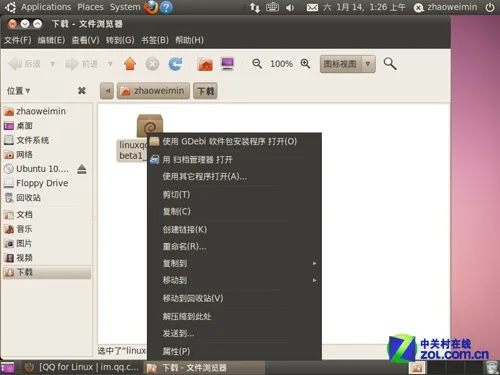
Task: Choose 使用 GDebi 软件包安装程序 打开
Action: pos(234,141)
